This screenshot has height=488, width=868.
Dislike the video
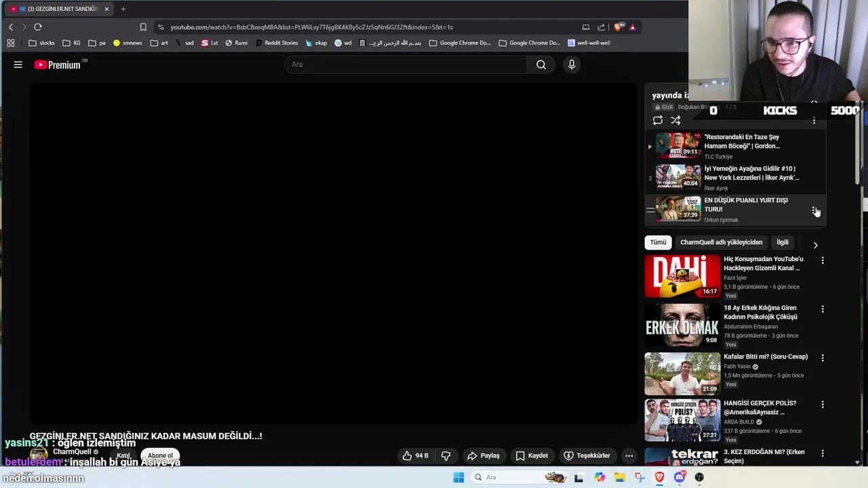pyautogui.click(x=446, y=455)
